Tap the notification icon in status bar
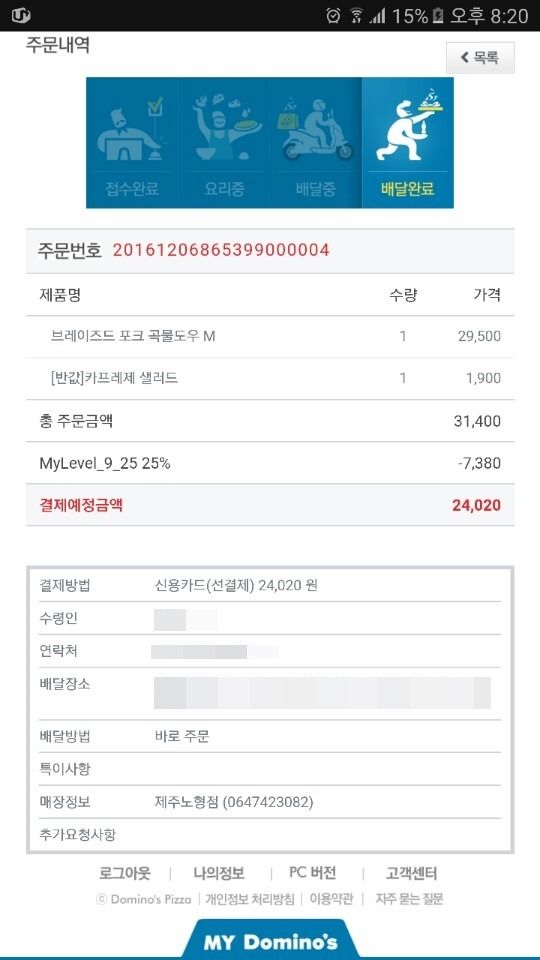Image resolution: width=540 pixels, height=960 pixels. pos(21,15)
